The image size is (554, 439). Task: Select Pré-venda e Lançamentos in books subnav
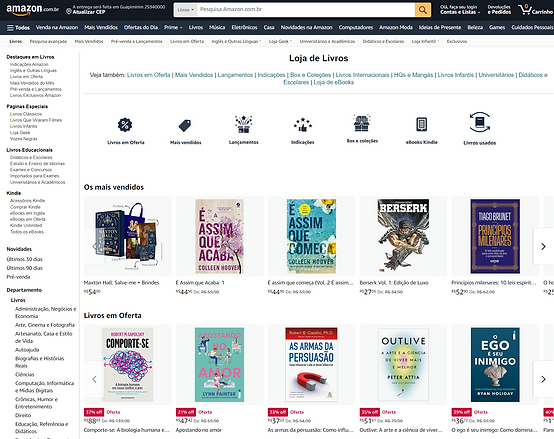click(136, 41)
